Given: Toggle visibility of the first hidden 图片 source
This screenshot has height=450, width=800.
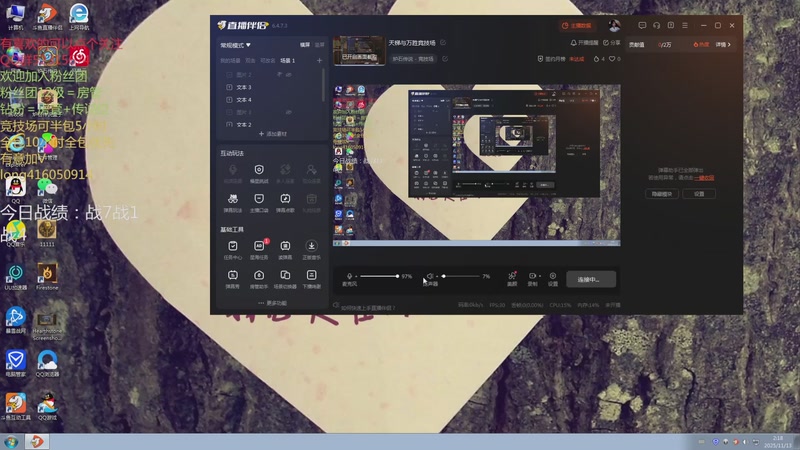Looking at the screenshot, I should pyautogui.click(x=289, y=74).
